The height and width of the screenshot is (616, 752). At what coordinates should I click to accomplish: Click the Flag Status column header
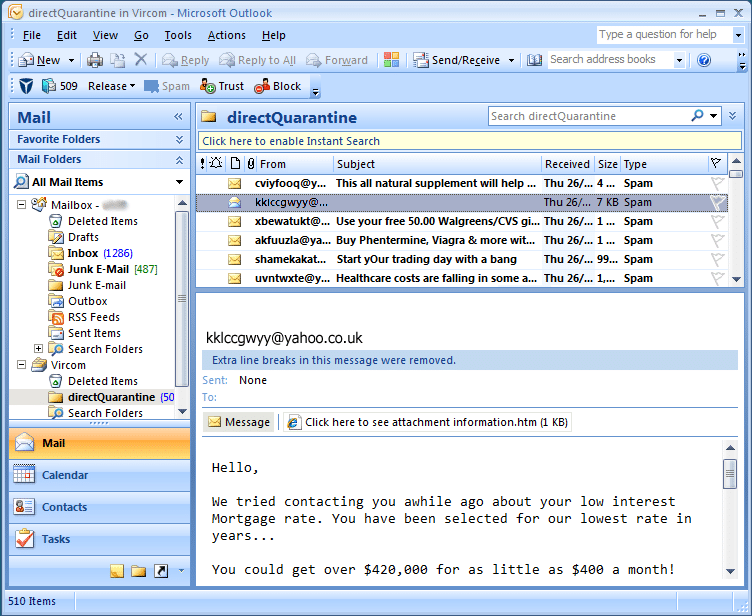click(716, 164)
